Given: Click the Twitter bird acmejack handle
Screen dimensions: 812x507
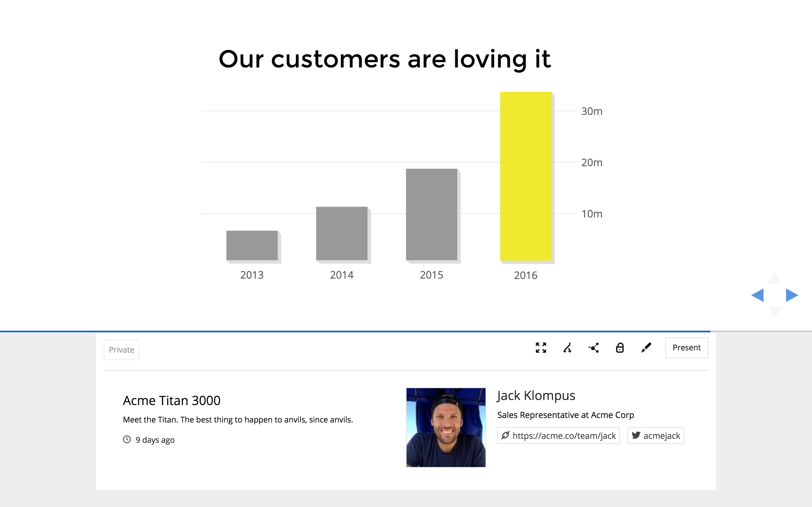Looking at the screenshot, I should point(656,435).
